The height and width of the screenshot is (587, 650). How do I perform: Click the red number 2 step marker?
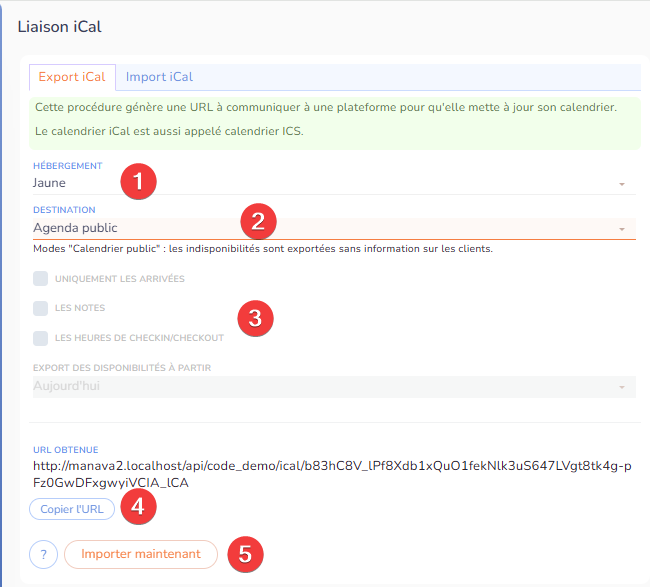pyautogui.click(x=257, y=220)
